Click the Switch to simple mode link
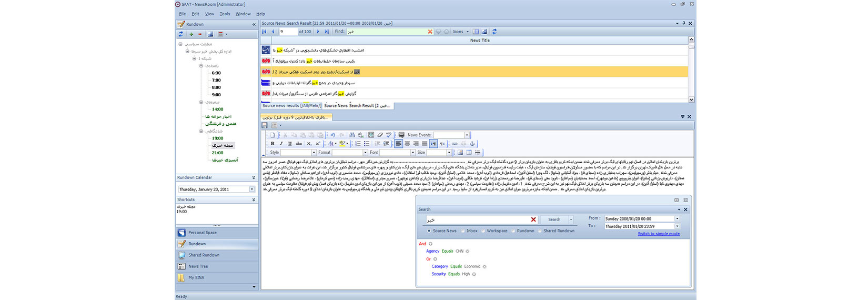This screenshot has width=868, height=300. coord(659,234)
